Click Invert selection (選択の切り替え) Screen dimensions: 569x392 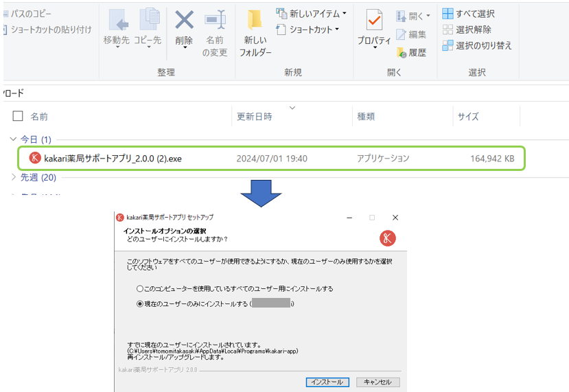click(x=477, y=45)
